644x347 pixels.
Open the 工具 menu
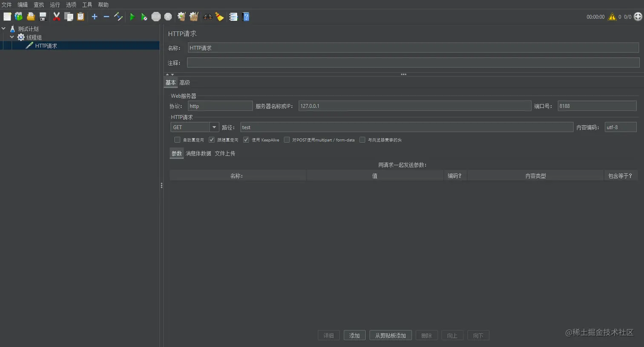[x=87, y=5]
